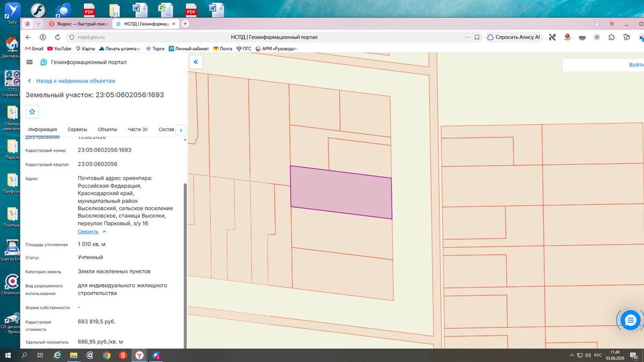Open Yandex Browser on taskbar
Viewport: 644px width, 362px height.
[x=140, y=355]
